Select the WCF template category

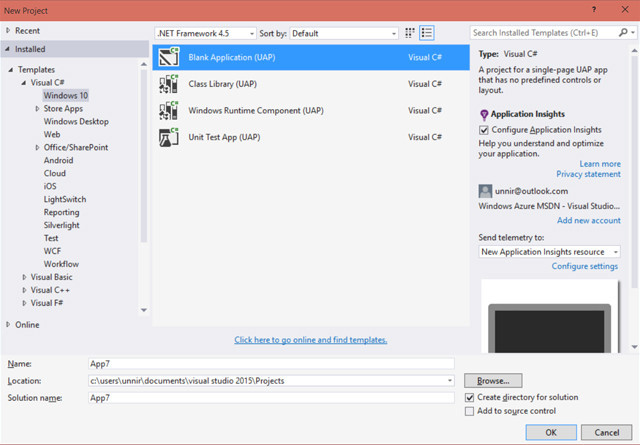[52, 251]
